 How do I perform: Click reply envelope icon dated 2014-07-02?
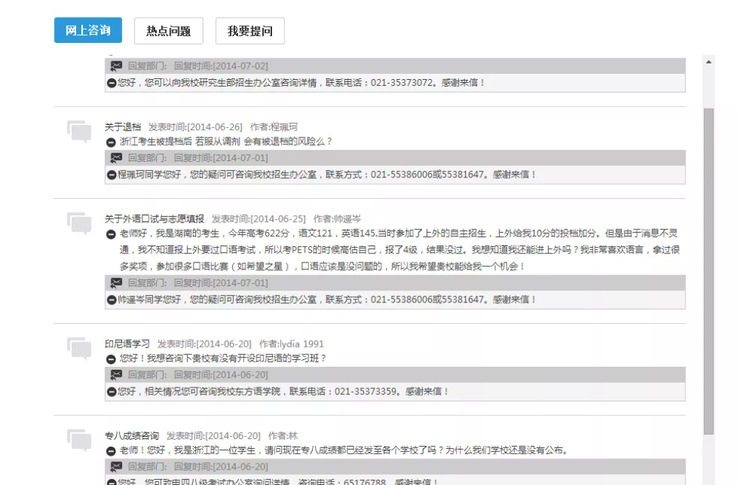116,65
